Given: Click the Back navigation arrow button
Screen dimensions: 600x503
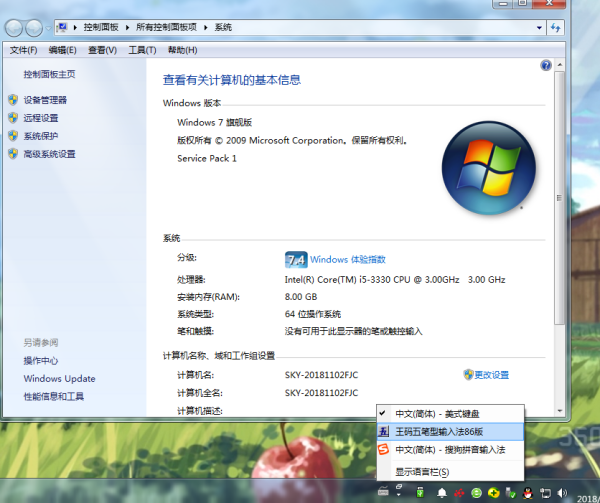Looking at the screenshot, I should point(14,28).
